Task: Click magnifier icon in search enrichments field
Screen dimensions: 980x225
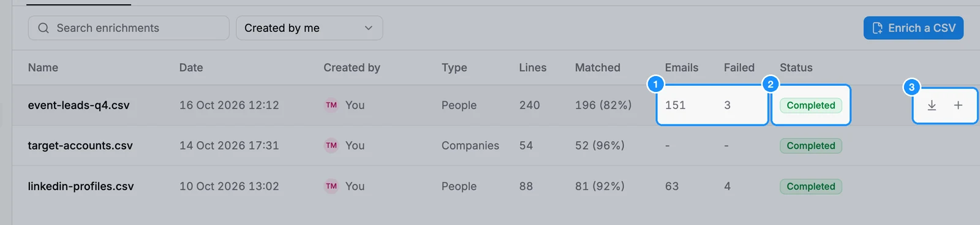Action: coord(43,28)
